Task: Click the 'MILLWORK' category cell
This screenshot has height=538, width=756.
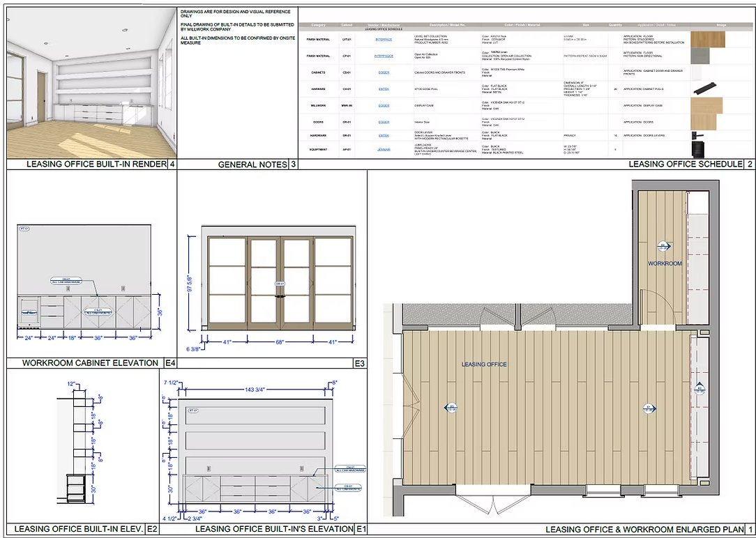Action: click(x=318, y=105)
